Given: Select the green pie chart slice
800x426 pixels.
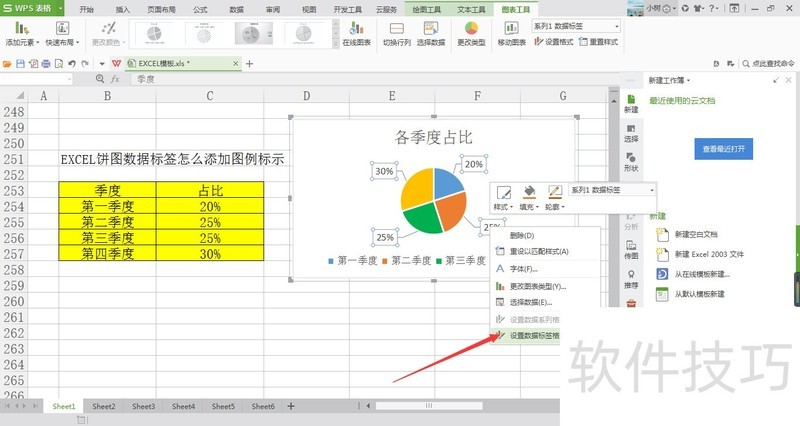Looking at the screenshot, I should (423, 218).
